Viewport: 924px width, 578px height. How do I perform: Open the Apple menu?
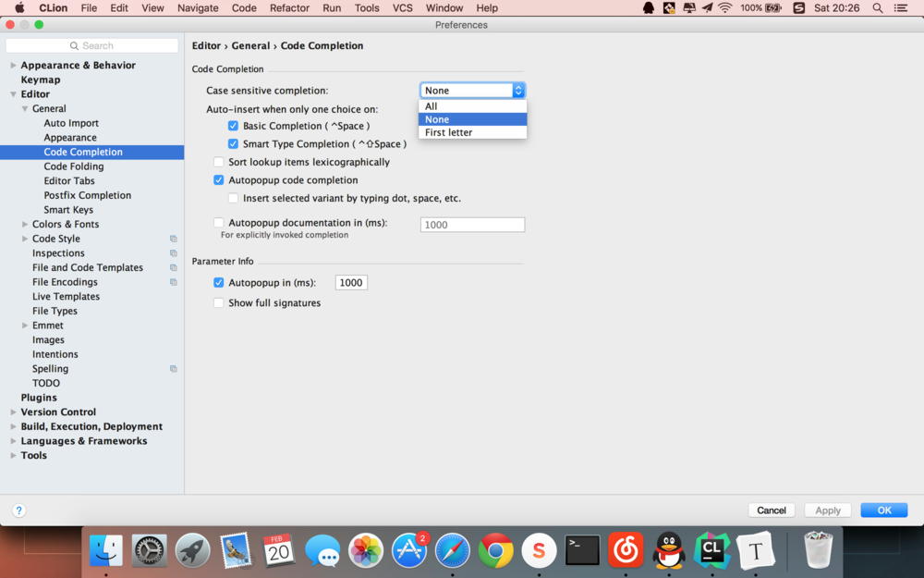click(x=19, y=7)
